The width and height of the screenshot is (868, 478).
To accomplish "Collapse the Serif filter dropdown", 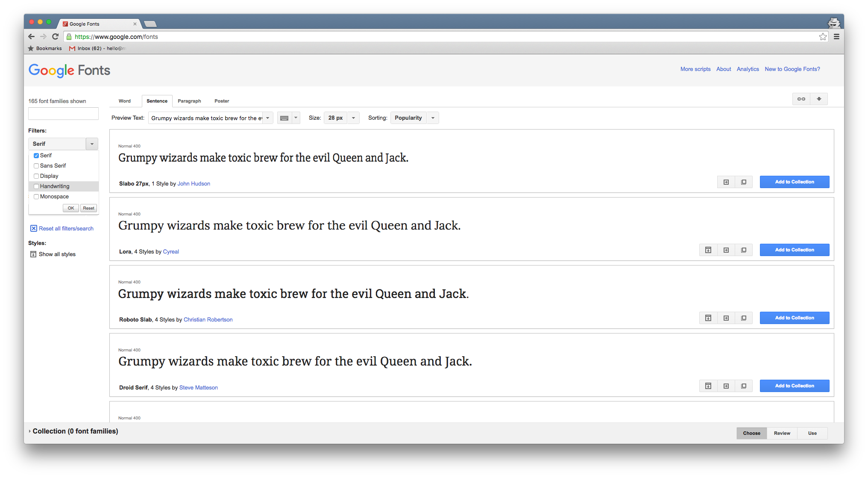I will pyautogui.click(x=92, y=144).
